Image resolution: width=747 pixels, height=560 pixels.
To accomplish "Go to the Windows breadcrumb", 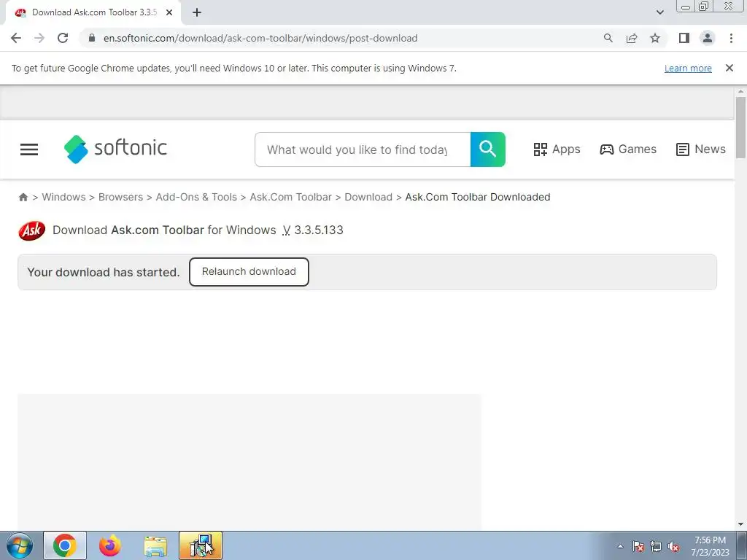I will pyautogui.click(x=64, y=197).
